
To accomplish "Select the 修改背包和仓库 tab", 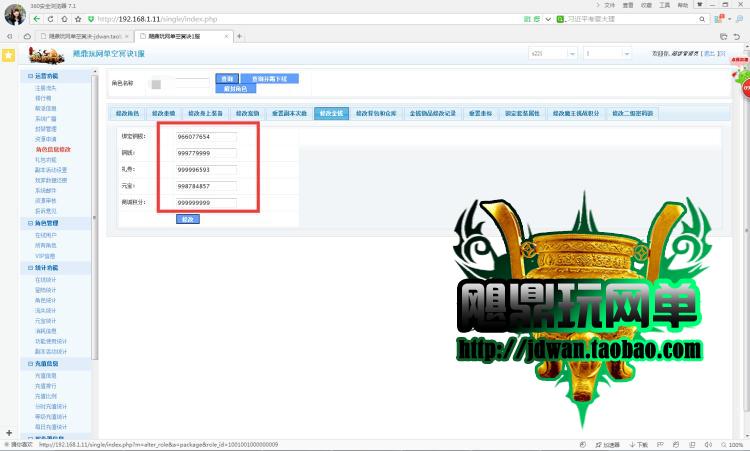I will 376,113.
